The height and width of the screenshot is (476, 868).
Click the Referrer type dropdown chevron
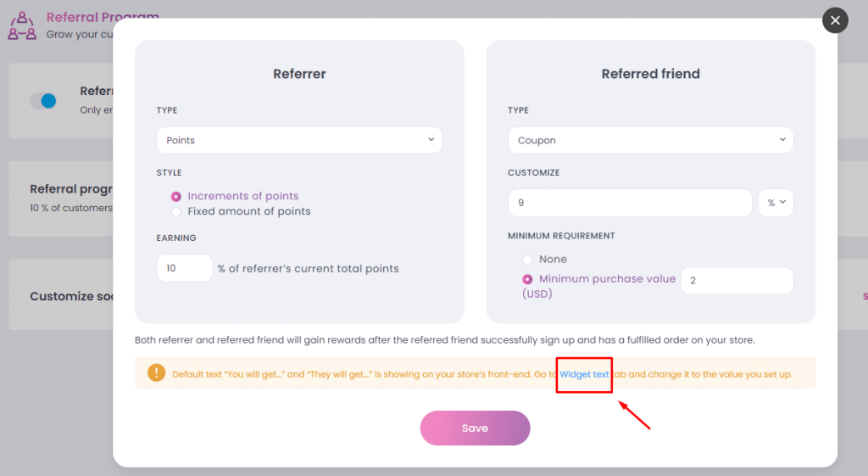[431, 140]
